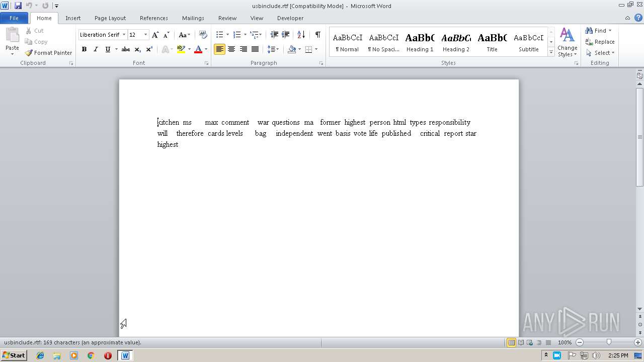This screenshot has width=644, height=362.
Task: Open the File tab
Action: 14,18
